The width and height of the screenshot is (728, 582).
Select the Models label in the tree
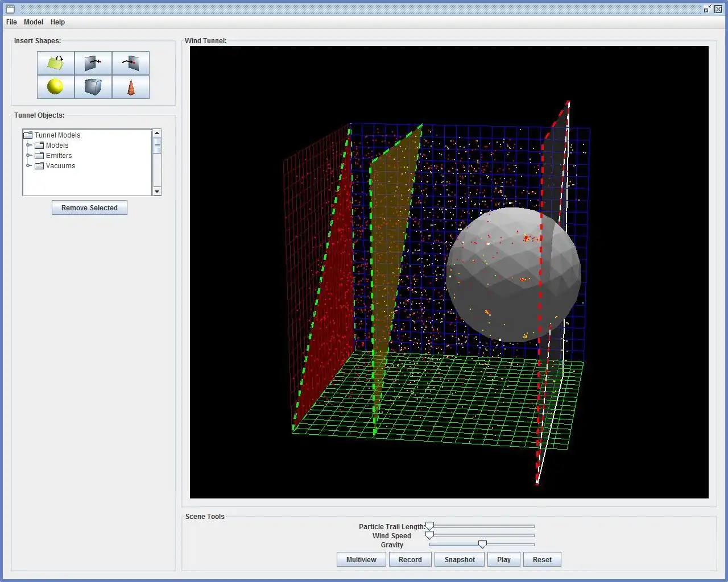point(57,145)
